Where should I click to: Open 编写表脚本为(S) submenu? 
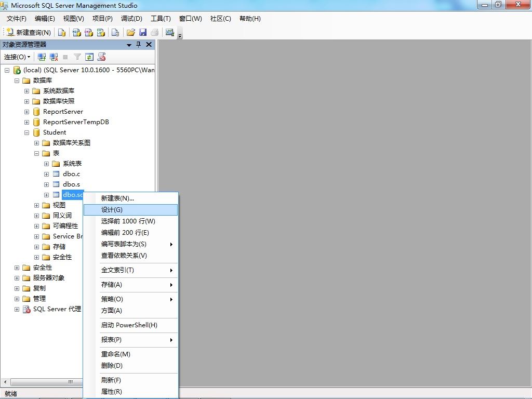(x=130, y=244)
